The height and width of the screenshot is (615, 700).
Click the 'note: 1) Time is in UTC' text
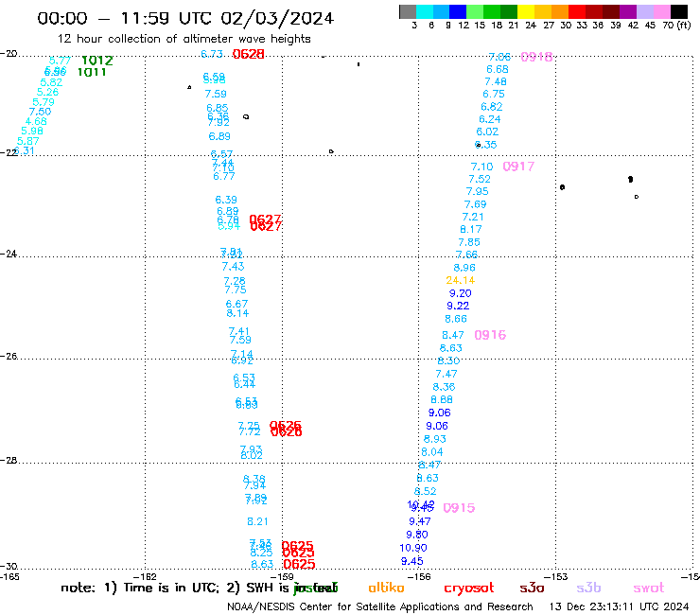tap(140, 588)
